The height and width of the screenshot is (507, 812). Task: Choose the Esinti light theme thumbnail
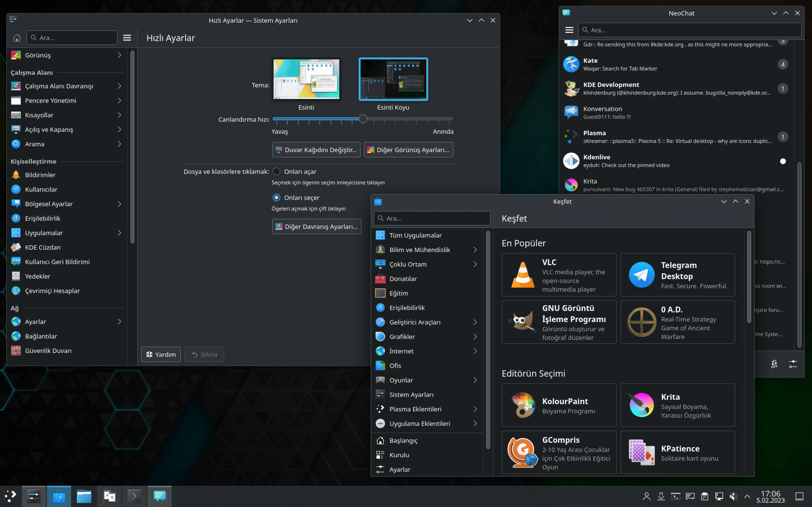(x=306, y=79)
